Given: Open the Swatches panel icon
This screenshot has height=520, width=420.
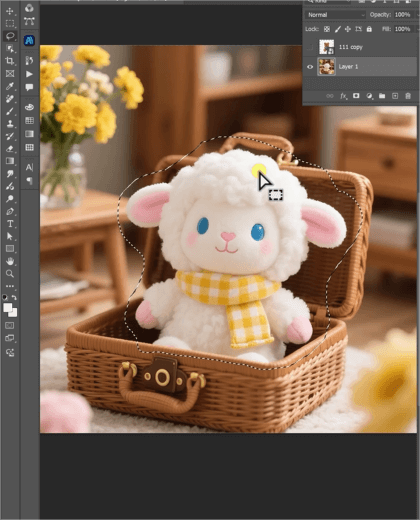Looking at the screenshot, I should tap(29, 120).
